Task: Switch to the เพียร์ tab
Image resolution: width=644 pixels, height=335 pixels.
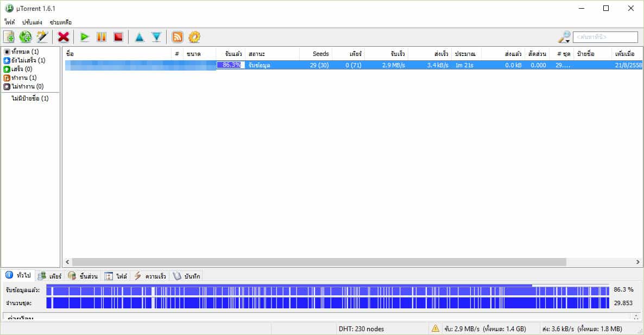Action: [x=50, y=276]
